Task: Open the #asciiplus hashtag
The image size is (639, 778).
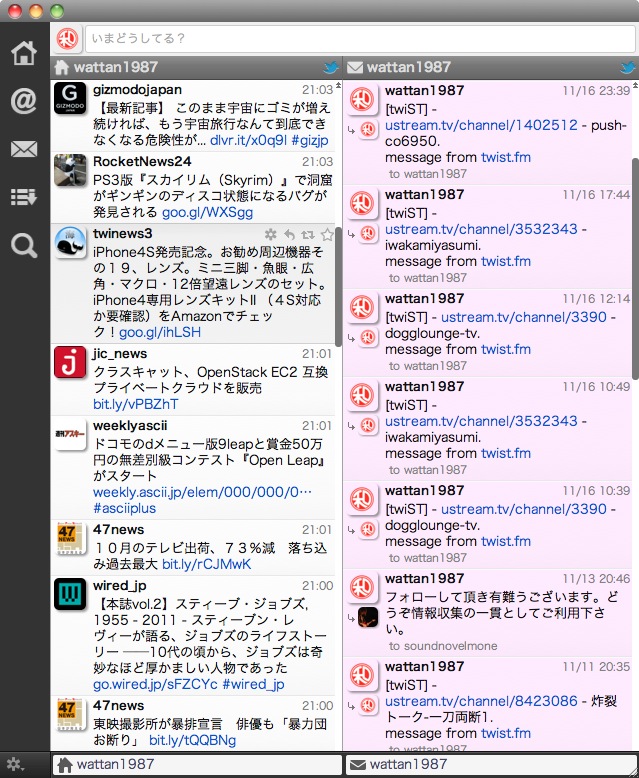Action: coord(125,508)
